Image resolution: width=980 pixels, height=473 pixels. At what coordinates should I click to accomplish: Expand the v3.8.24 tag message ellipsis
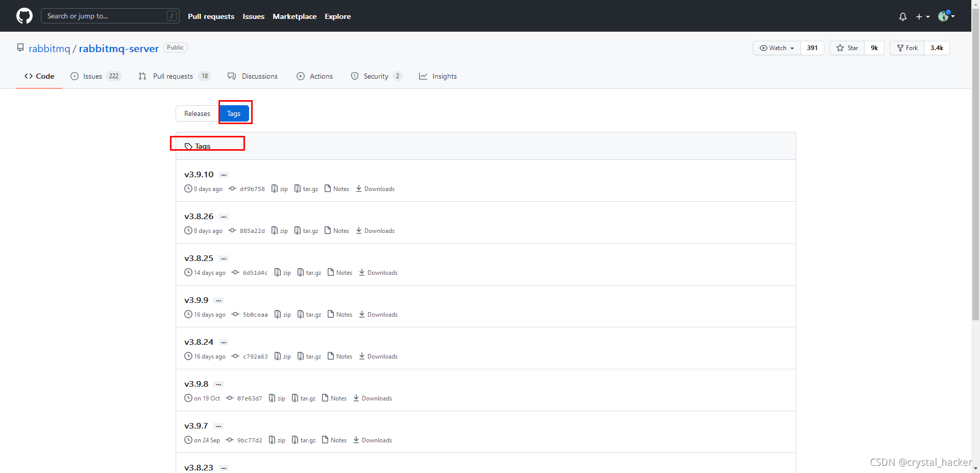pyautogui.click(x=224, y=343)
